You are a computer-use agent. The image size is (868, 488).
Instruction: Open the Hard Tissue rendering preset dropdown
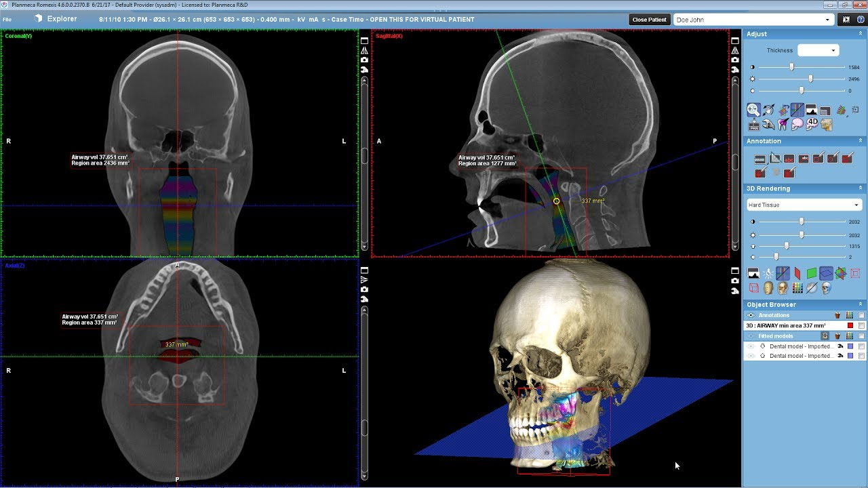click(804, 205)
